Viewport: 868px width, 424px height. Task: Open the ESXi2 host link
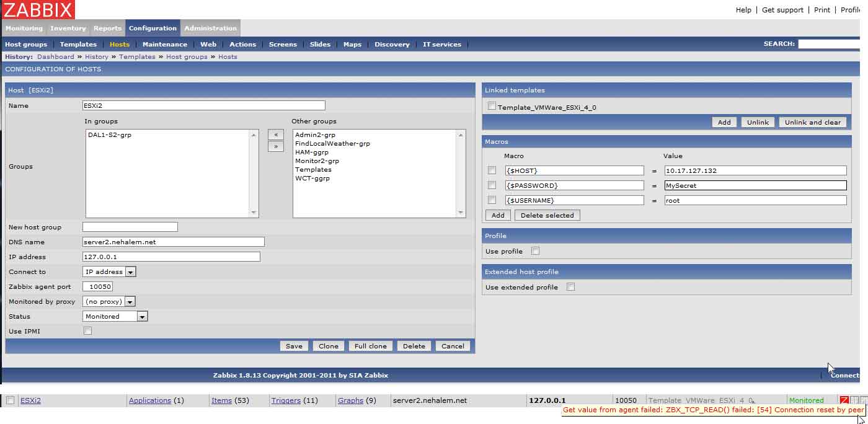coord(30,400)
